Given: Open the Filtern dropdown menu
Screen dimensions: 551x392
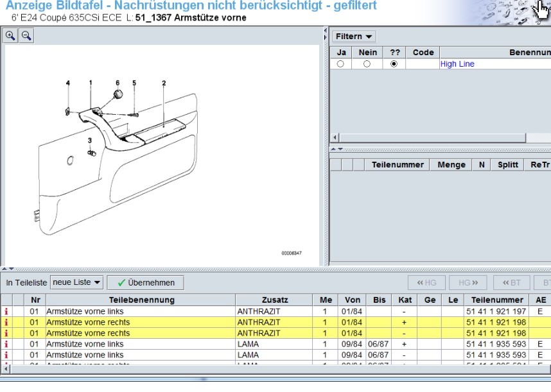Looking at the screenshot, I should (353, 37).
